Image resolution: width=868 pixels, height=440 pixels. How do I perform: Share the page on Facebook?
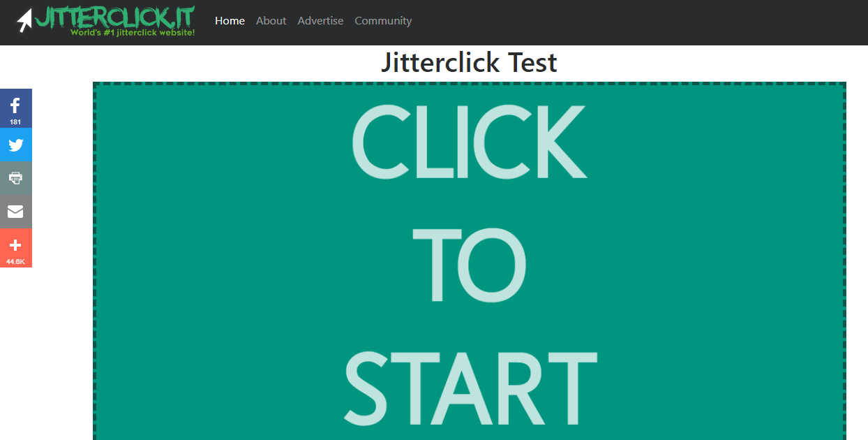(x=15, y=105)
